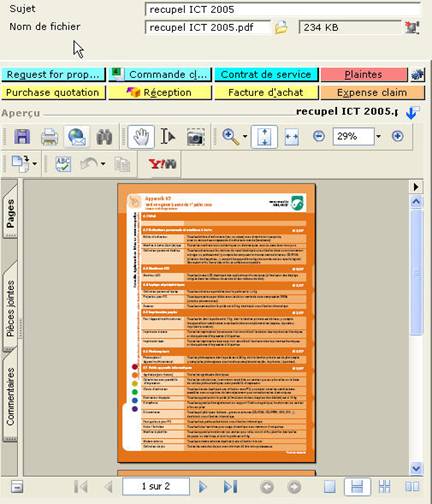
Task: Pick the Zoom In magnifier tool
Action: 231,137
